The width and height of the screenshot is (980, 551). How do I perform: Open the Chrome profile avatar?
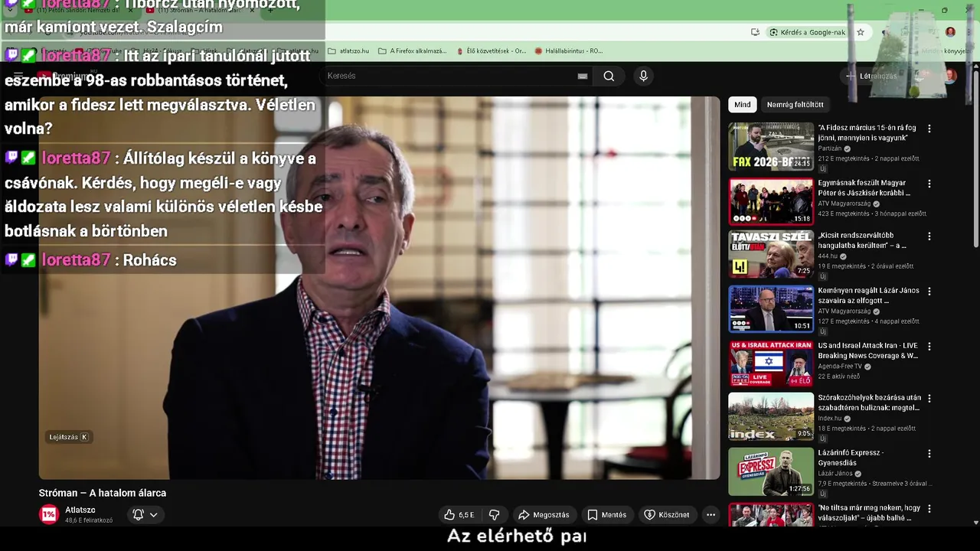click(950, 32)
